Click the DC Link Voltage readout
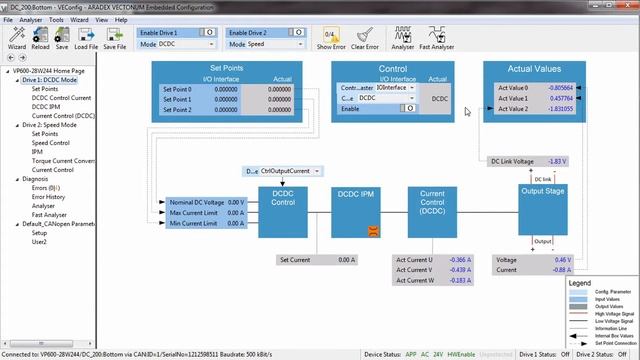 tap(528, 161)
